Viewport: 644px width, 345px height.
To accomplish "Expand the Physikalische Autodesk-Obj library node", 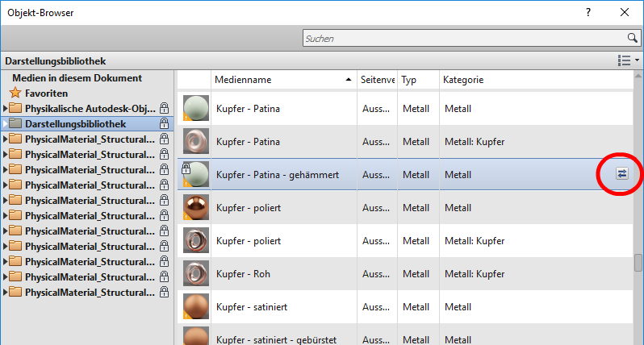I will coord(6,108).
